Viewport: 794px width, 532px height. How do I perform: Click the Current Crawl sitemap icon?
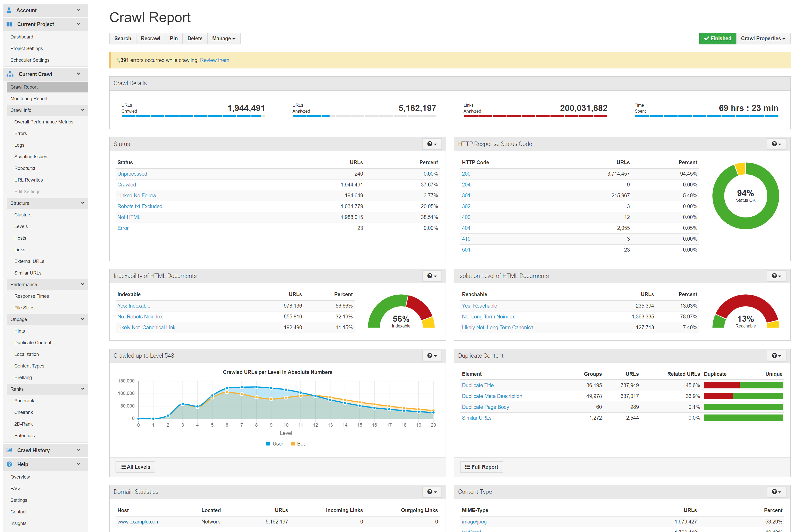(x=10, y=74)
